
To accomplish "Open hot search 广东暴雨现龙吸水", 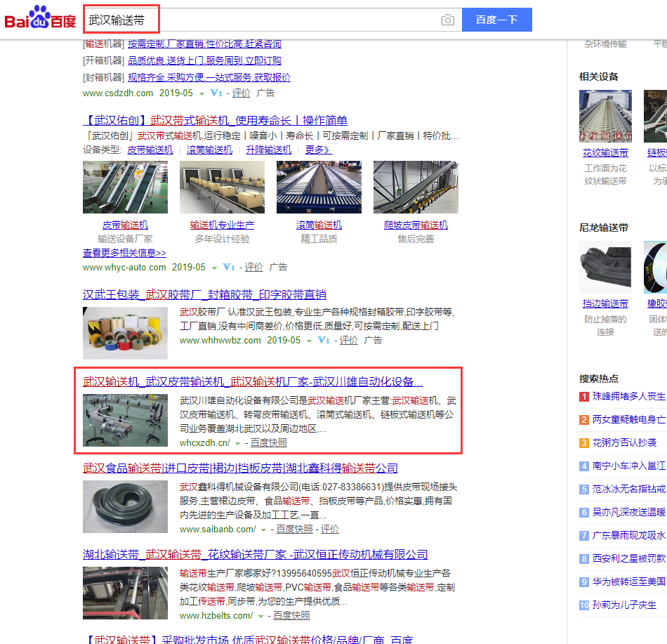I will point(628,536).
